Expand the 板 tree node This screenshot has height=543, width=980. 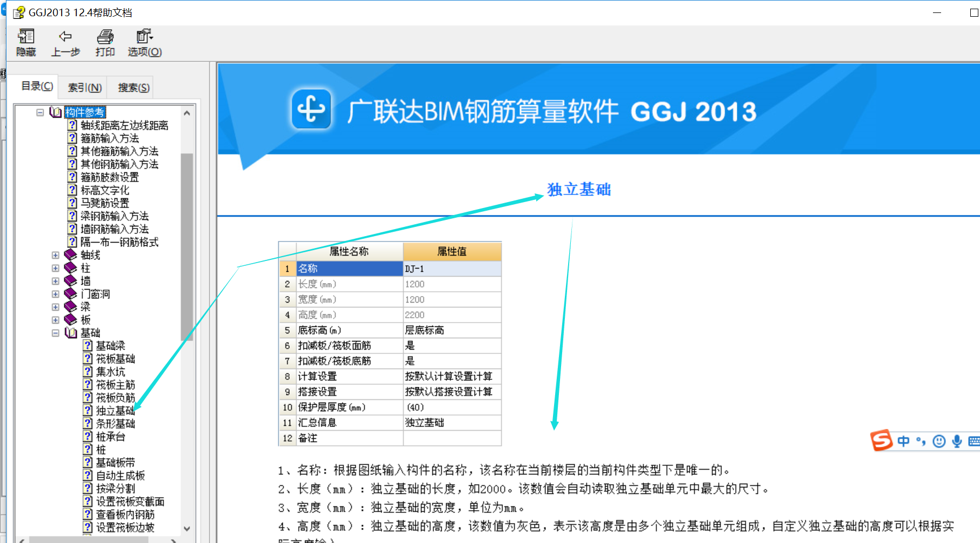click(x=56, y=320)
